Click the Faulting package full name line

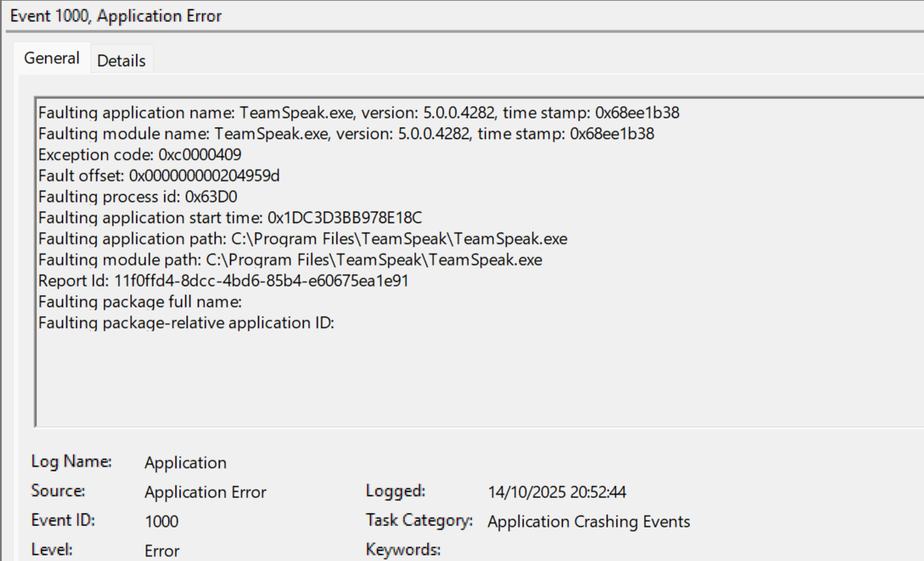pos(140,302)
